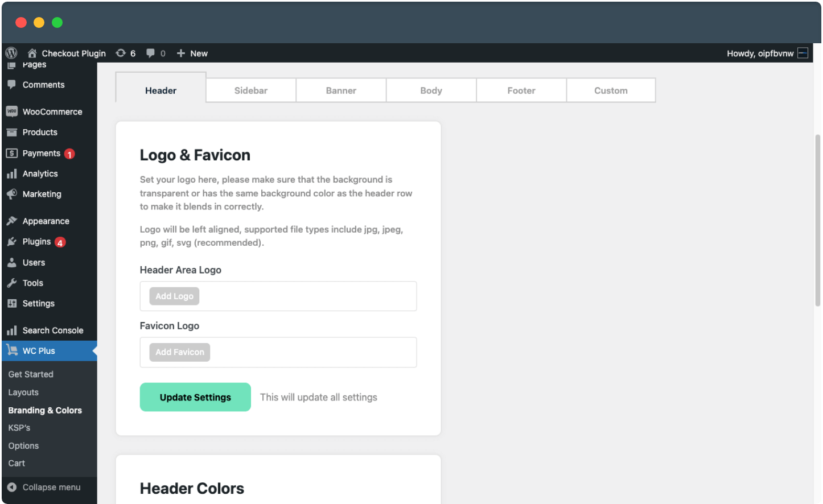Switch to the Sidebar tab

coord(251,90)
